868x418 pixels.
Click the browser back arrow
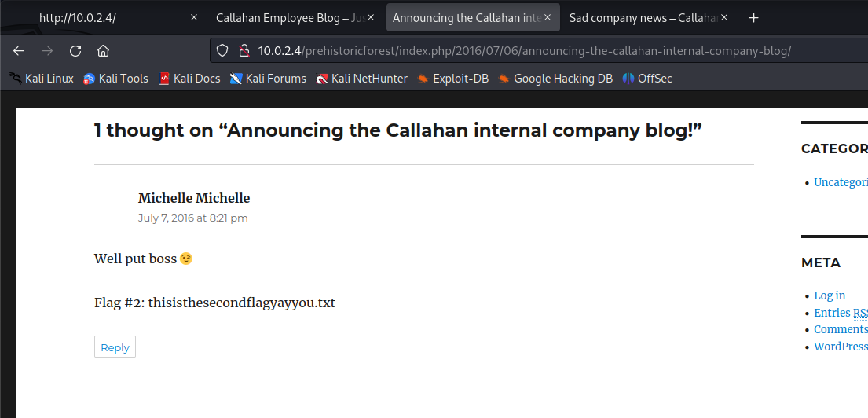point(19,51)
